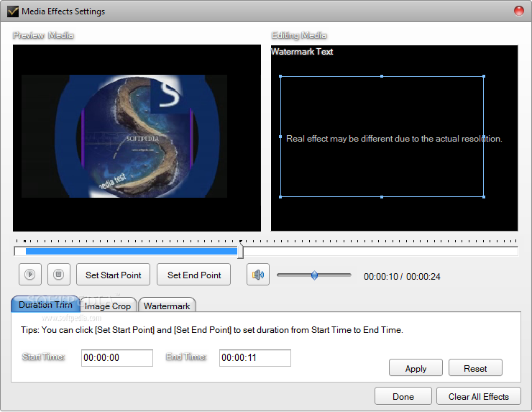Image resolution: width=532 pixels, height=412 pixels.
Task: Click Clear All Effects button
Action: [x=478, y=396]
